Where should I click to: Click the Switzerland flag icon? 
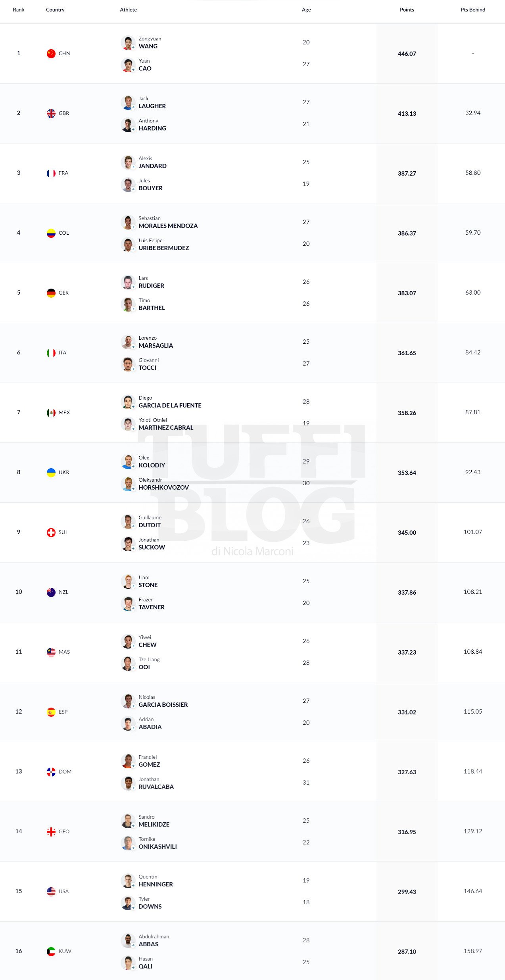point(51,532)
